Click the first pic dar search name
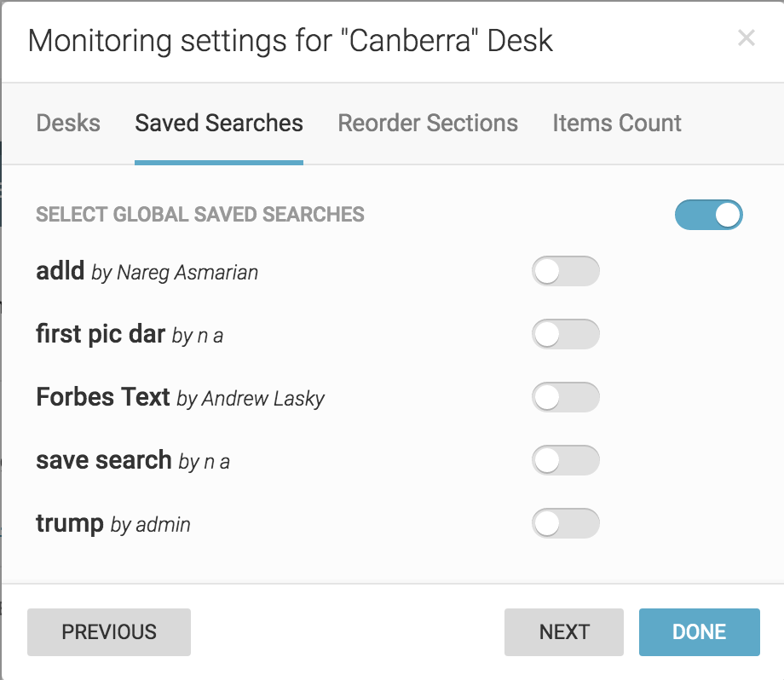784x680 pixels. [101, 335]
